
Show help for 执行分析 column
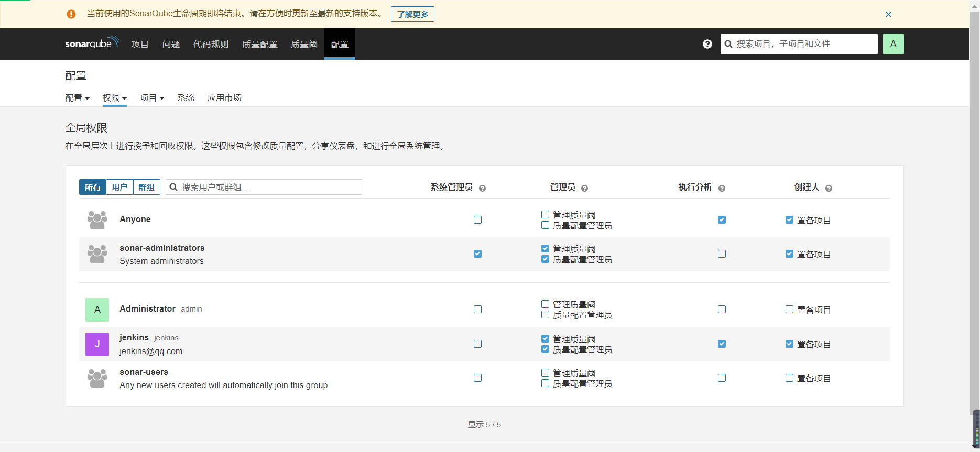coord(722,188)
